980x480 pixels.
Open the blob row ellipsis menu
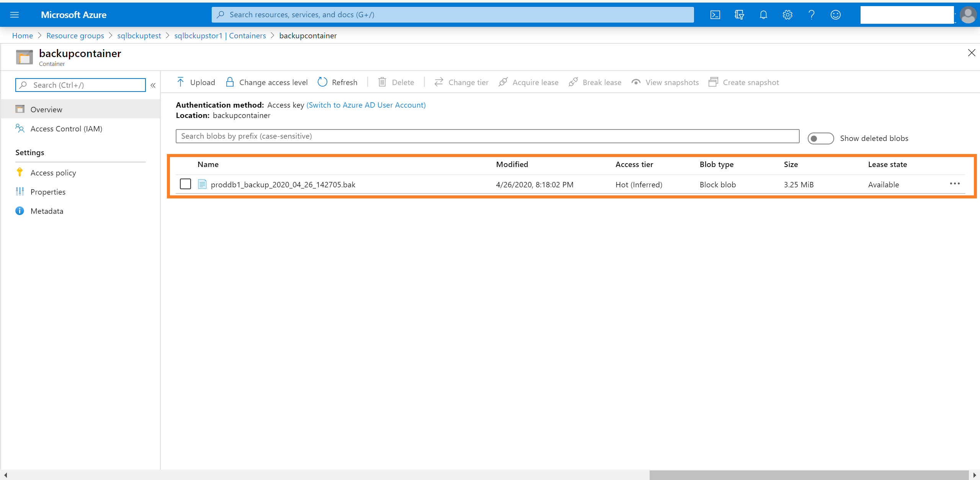(955, 184)
